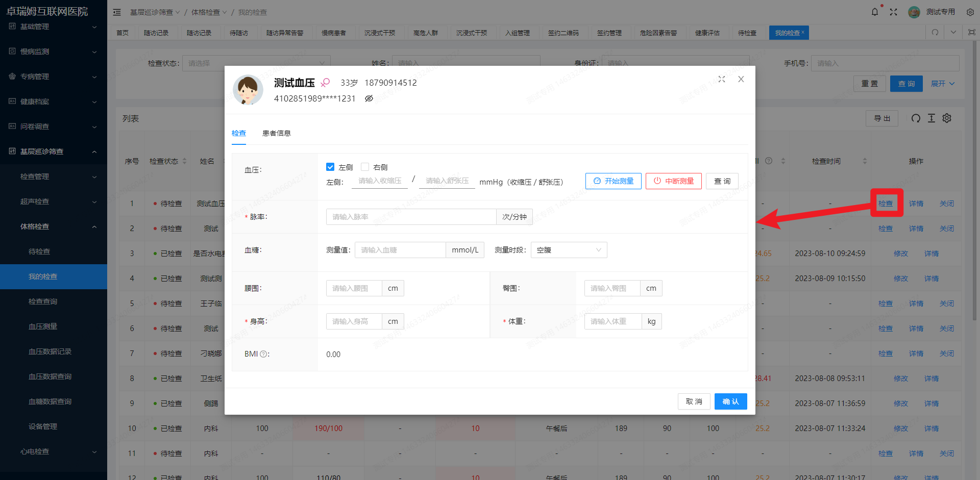
Task: Click the 重置 filter button
Action: pyautogui.click(x=870, y=84)
